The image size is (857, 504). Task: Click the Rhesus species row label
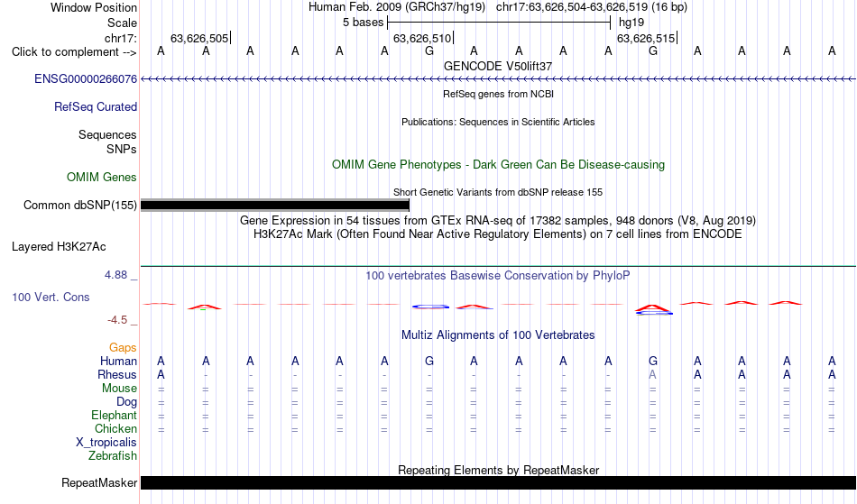[117, 375]
